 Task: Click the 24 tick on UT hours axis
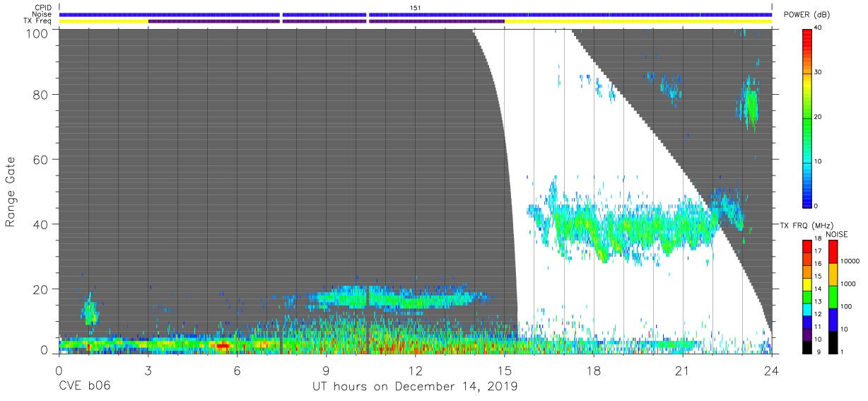click(x=771, y=370)
